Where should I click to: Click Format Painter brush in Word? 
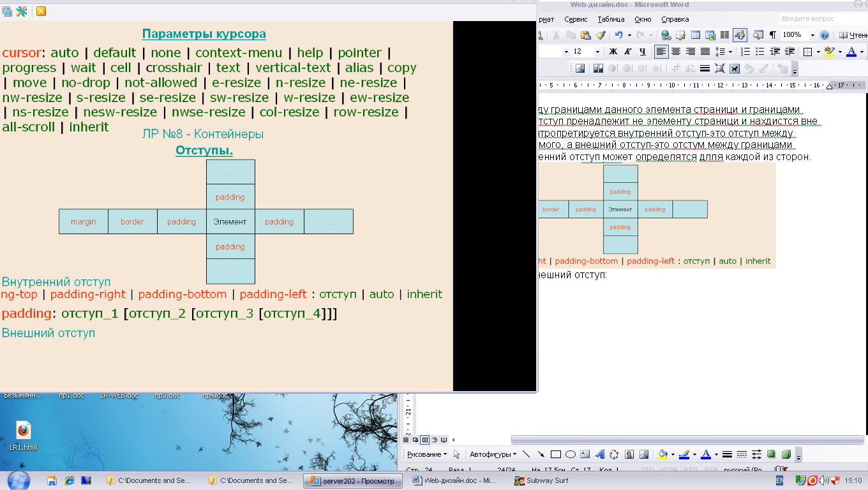(600, 35)
